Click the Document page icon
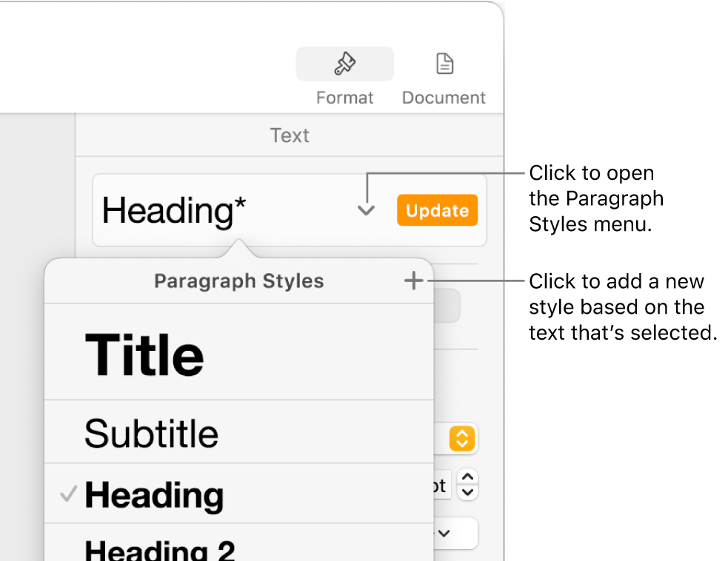Viewport: 728px width, 561px height. pyautogui.click(x=444, y=64)
